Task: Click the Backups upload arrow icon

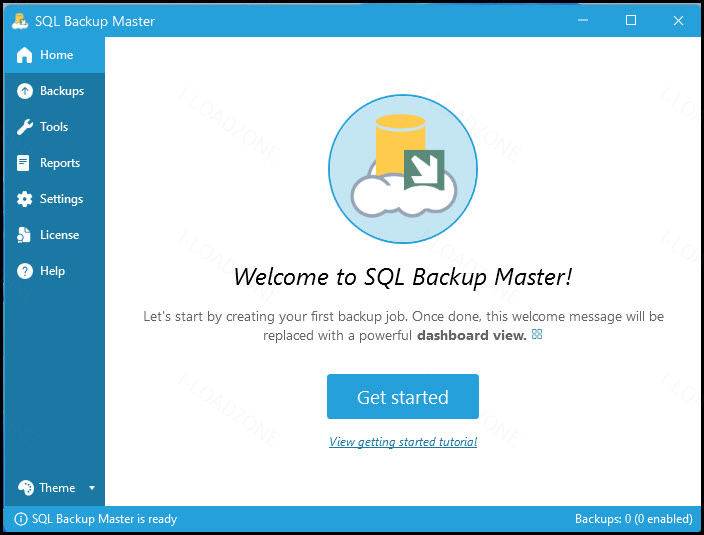Action: point(25,91)
